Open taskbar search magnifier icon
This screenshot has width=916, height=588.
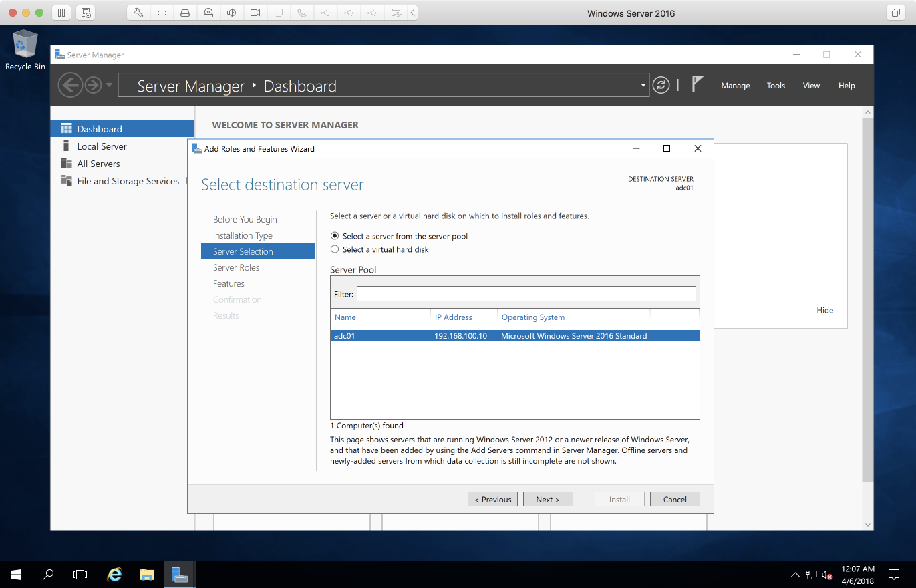(48, 575)
